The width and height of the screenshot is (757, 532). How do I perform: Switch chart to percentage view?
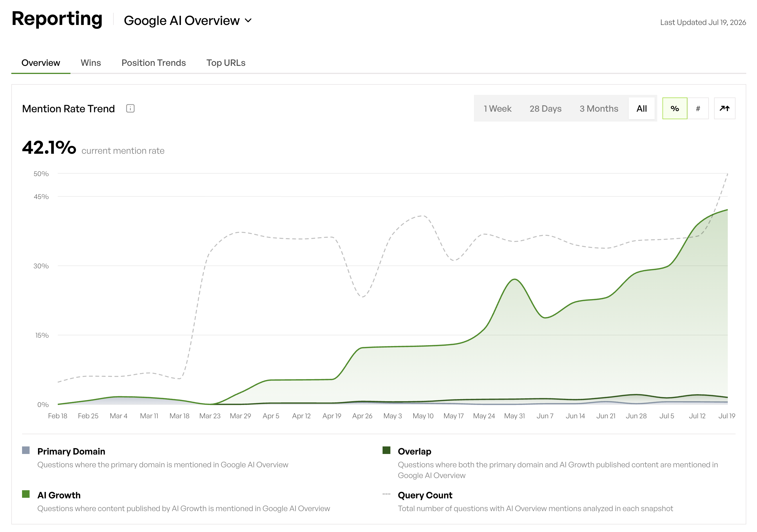tap(675, 108)
